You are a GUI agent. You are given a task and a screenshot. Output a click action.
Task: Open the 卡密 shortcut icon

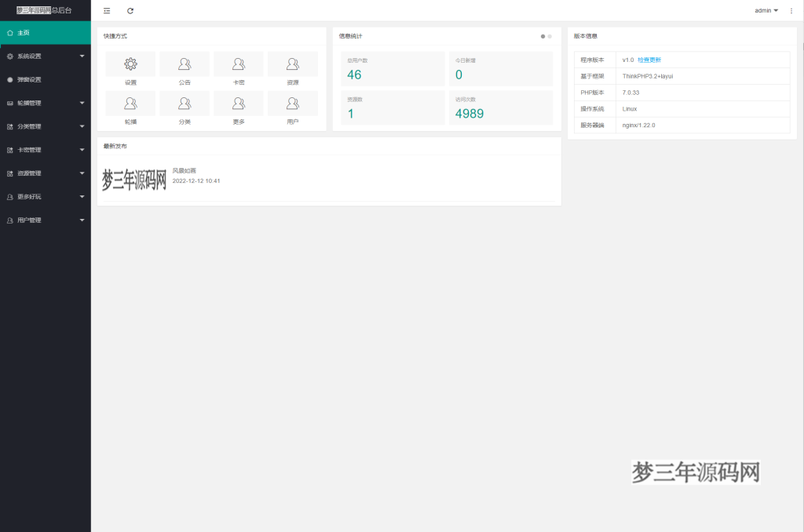239,64
